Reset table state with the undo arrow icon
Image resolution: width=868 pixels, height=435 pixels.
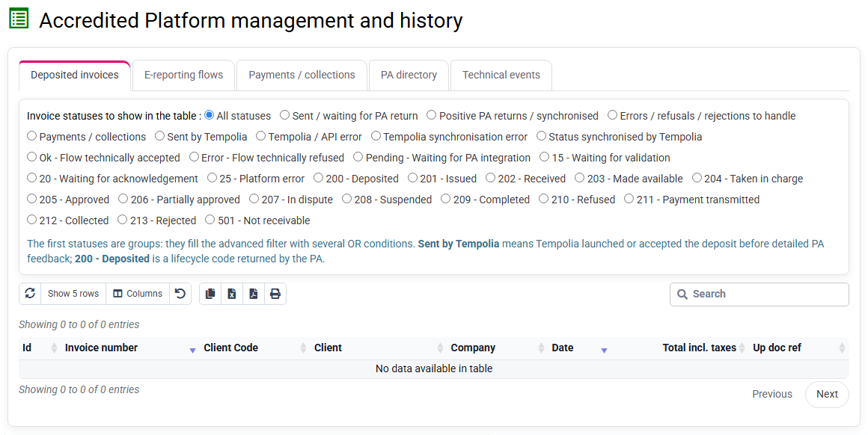point(180,294)
